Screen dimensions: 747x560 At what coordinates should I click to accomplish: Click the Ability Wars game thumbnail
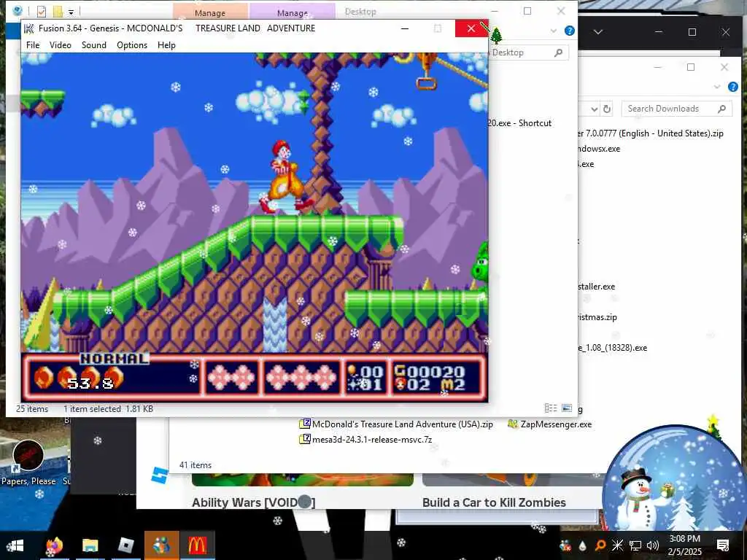click(x=303, y=480)
